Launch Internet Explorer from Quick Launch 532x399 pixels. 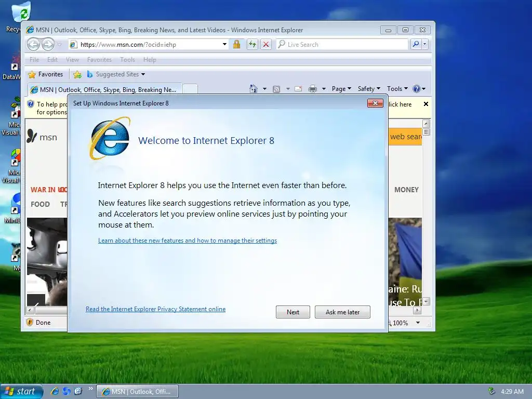54,391
